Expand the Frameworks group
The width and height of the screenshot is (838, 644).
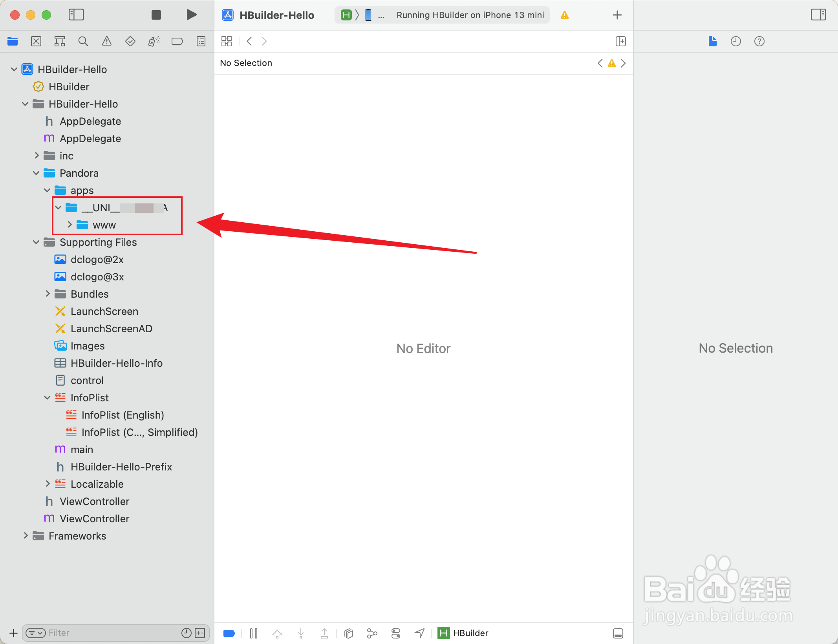26,536
